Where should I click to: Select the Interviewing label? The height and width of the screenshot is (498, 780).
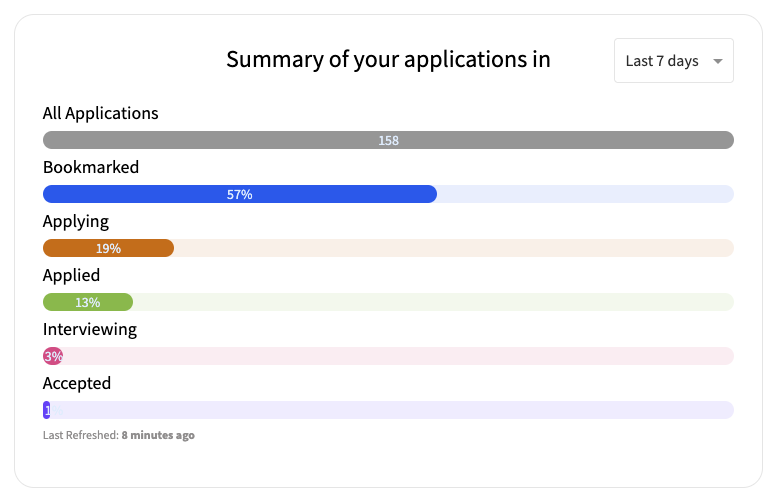point(90,330)
